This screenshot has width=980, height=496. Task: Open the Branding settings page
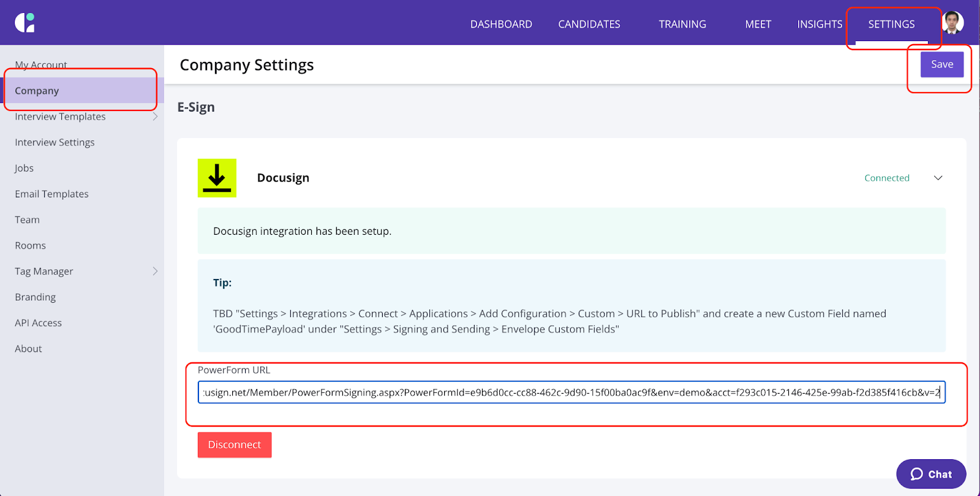[36, 297]
